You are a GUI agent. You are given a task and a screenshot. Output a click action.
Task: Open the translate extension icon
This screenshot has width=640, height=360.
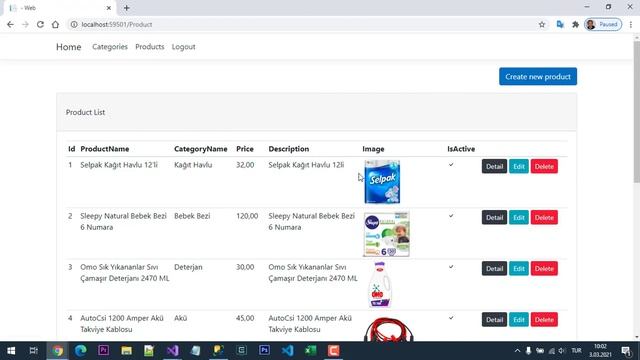click(560, 24)
